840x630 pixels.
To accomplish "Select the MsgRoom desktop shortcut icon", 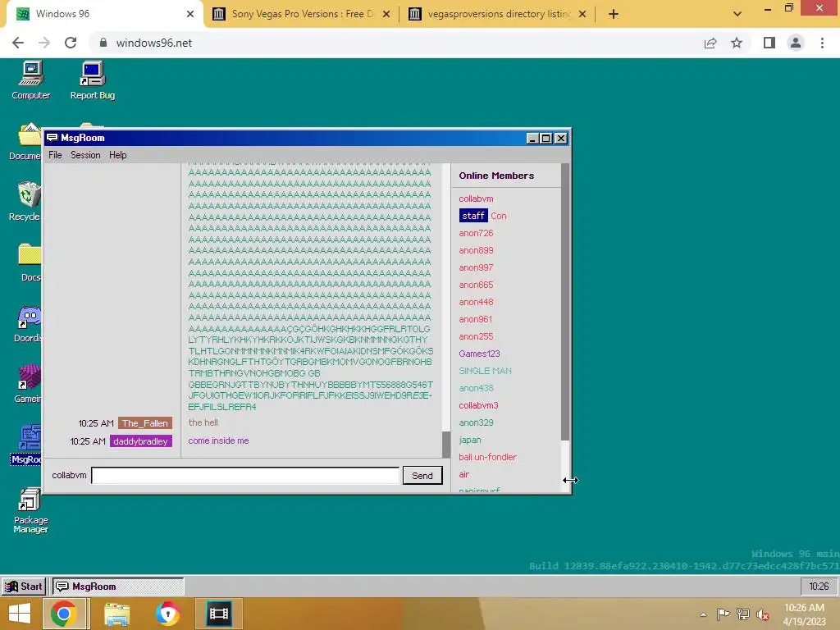I will click(27, 445).
